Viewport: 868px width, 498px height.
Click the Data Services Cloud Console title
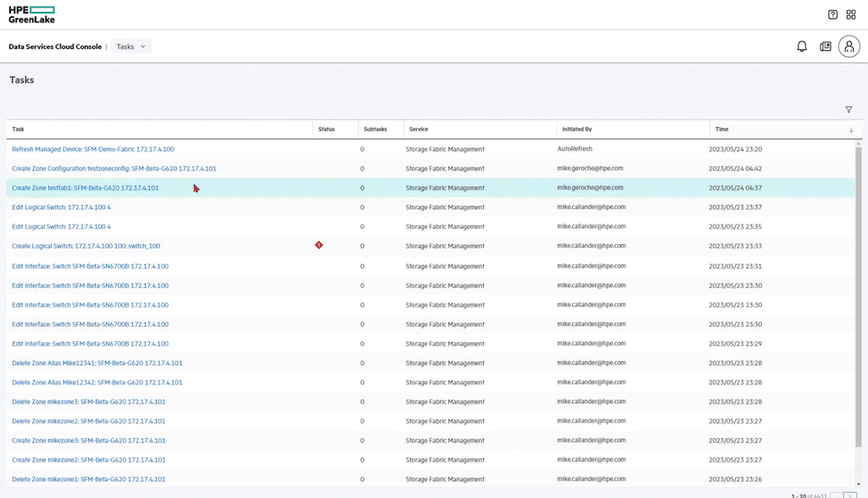coord(55,47)
